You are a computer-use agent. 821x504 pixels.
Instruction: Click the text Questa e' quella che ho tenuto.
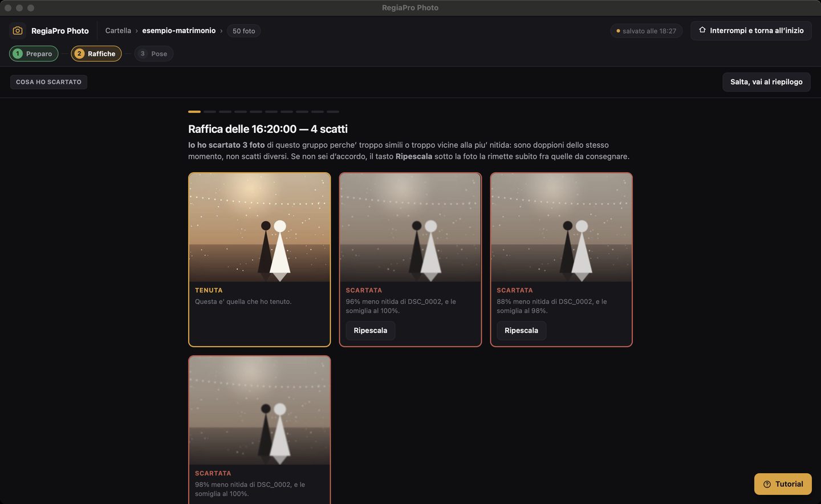point(243,302)
